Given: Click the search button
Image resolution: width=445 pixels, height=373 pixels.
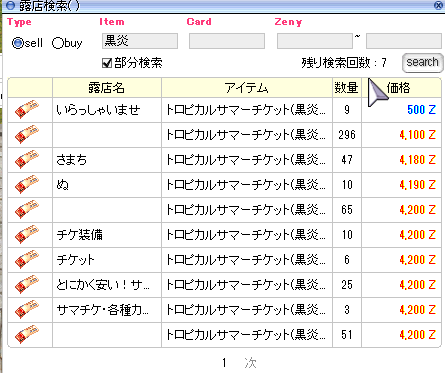Looking at the screenshot, I should coord(422,62).
